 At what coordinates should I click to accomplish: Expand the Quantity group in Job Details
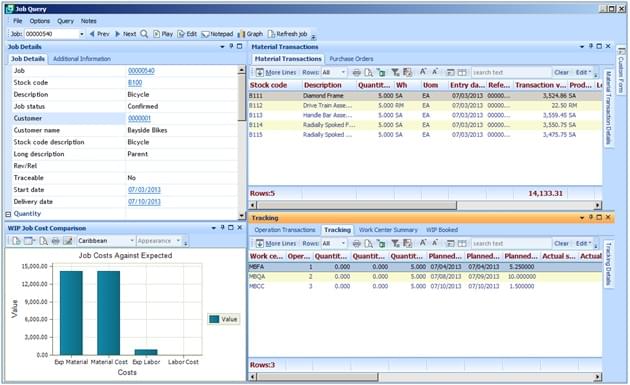pos(8,214)
